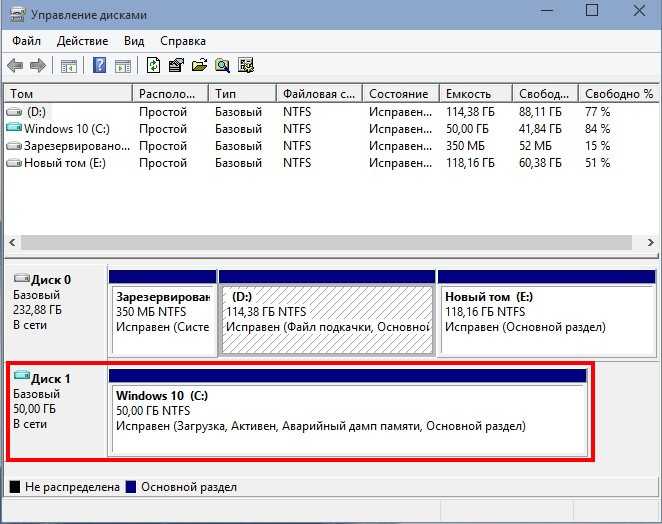Click the Зарезервировано volume drive icon
Image resolution: width=662 pixels, height=524 pixels.
pyautogui.click(x=14, y=146)
